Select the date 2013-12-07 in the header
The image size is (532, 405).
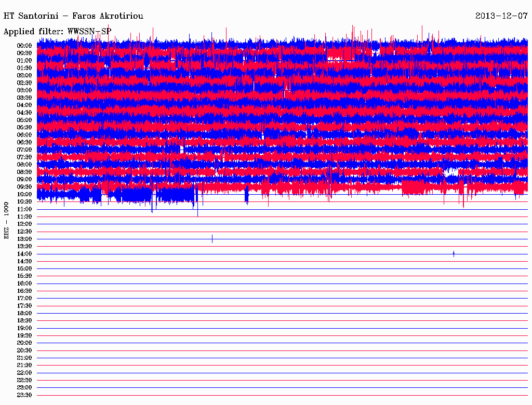(501, 16)
